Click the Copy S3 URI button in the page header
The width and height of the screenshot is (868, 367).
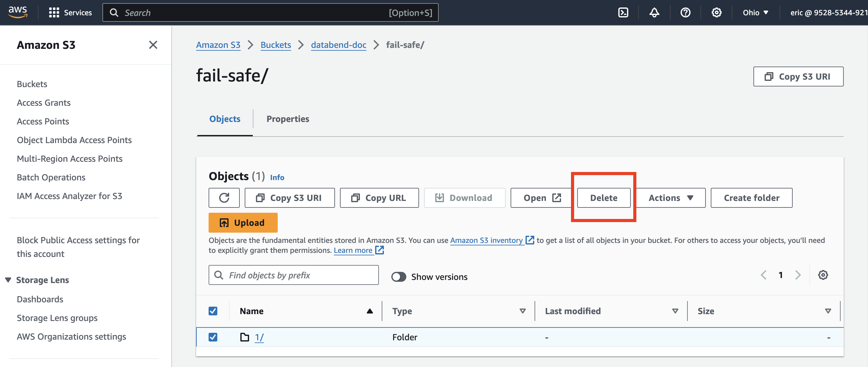tap(798, 77)
